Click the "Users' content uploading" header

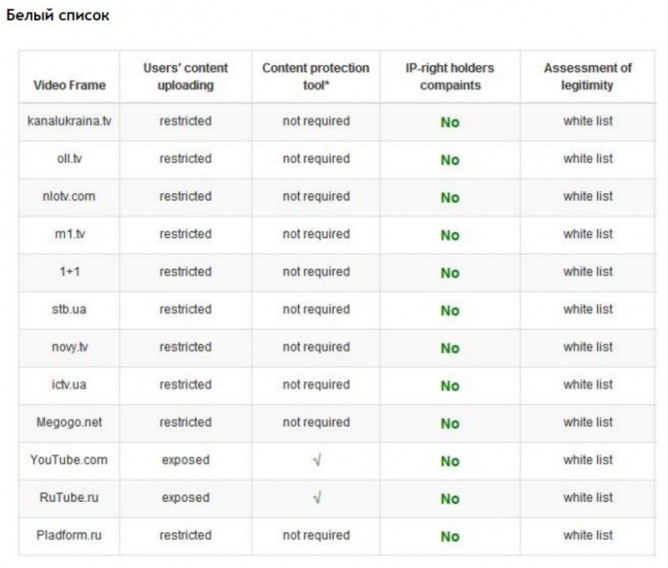tap(185, 76)
